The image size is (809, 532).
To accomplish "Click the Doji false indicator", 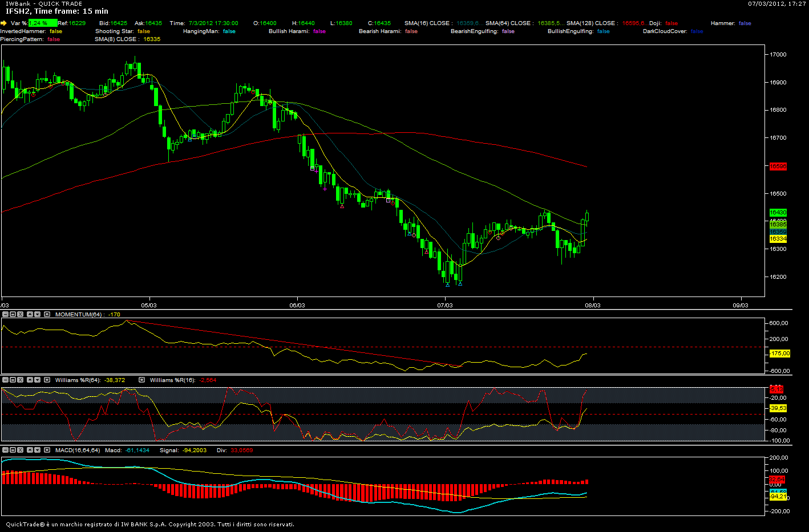I will point(664,23).
